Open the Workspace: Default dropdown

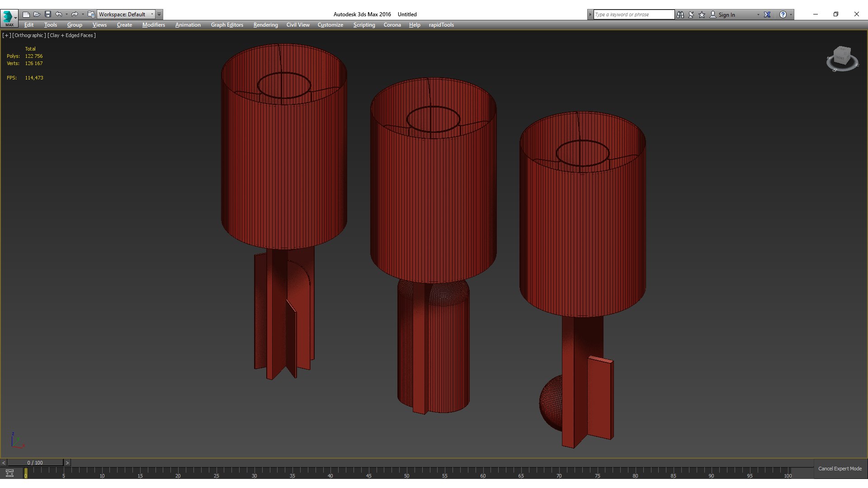(x=126, y=14)
